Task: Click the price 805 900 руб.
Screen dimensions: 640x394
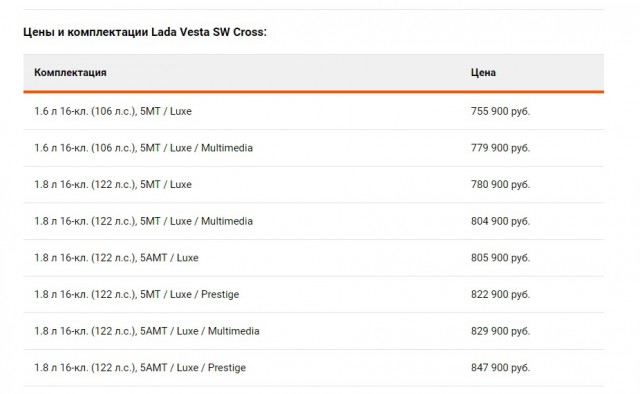Action: point(500,258)
